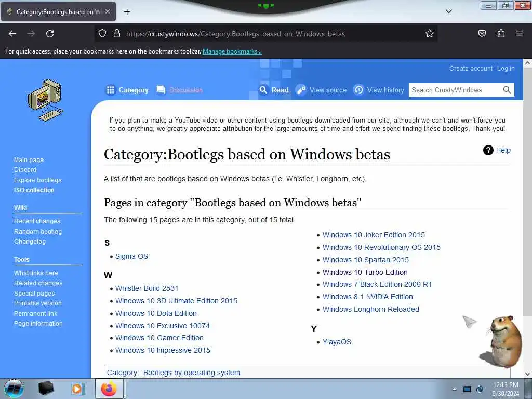Screen dimensions: 532x399
Task: Open Special pages link
Action: point(34,293)
